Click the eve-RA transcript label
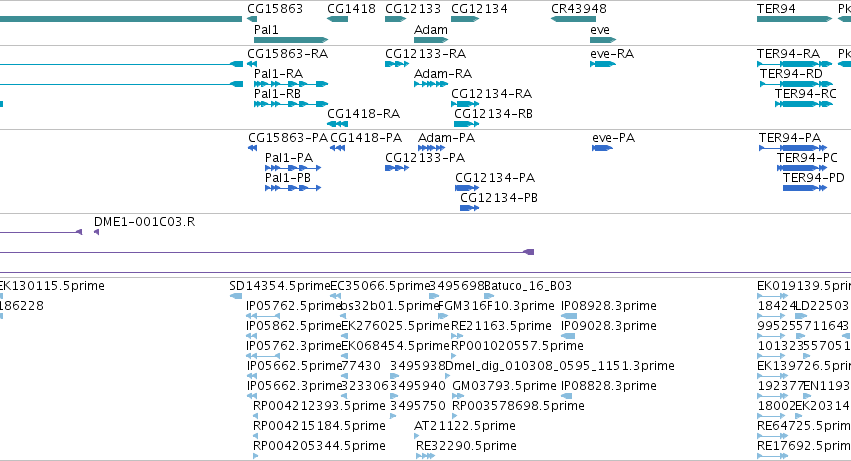This screenshot has height=461, width=851. [612, 54]
